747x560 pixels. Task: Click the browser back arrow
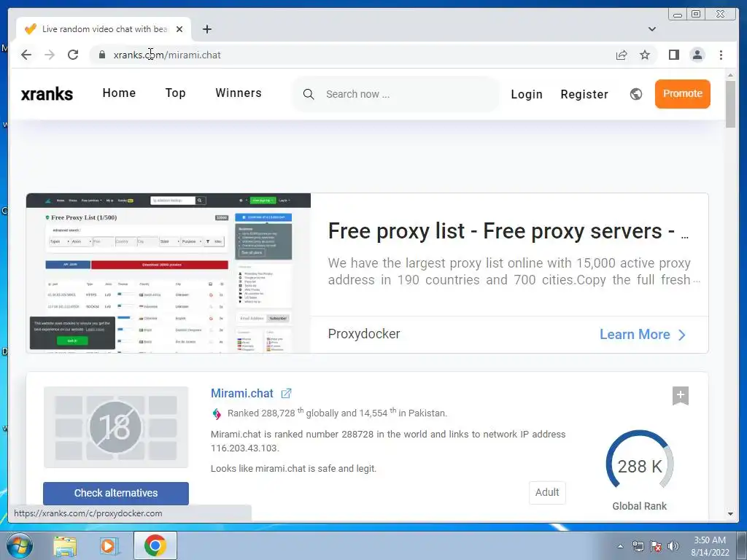click(x=26, y=55)
